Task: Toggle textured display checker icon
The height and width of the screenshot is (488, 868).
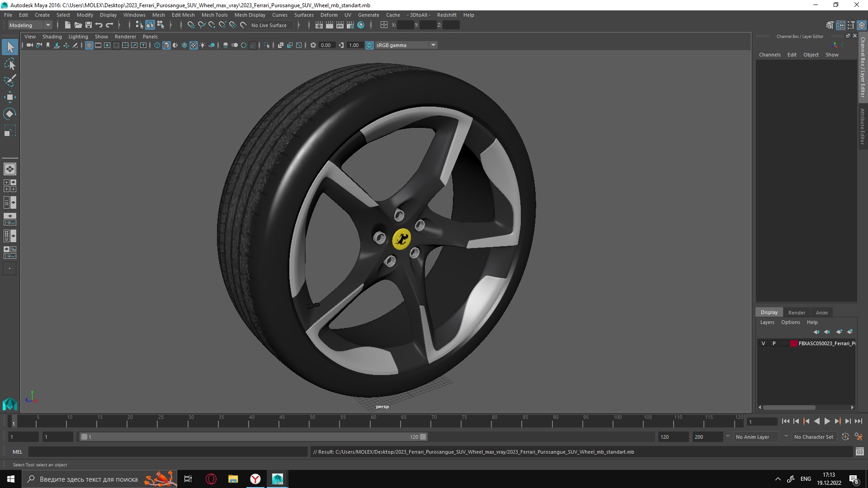Action: (x=193, y=45)
